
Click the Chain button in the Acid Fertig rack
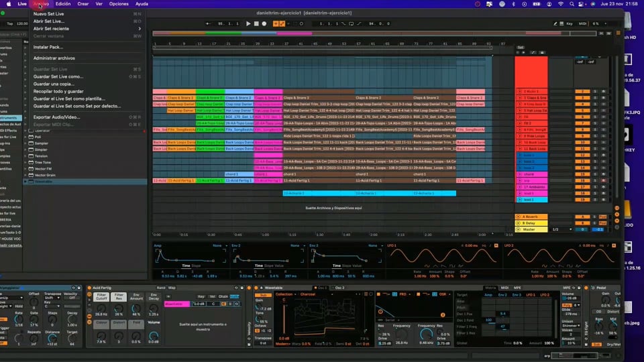coord(223,296)
